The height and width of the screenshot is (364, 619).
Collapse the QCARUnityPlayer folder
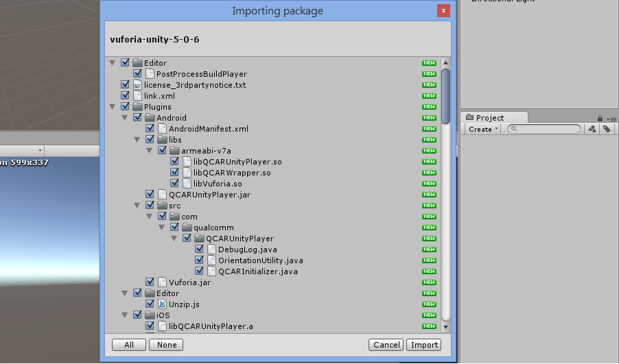click(x=174, y=238)
